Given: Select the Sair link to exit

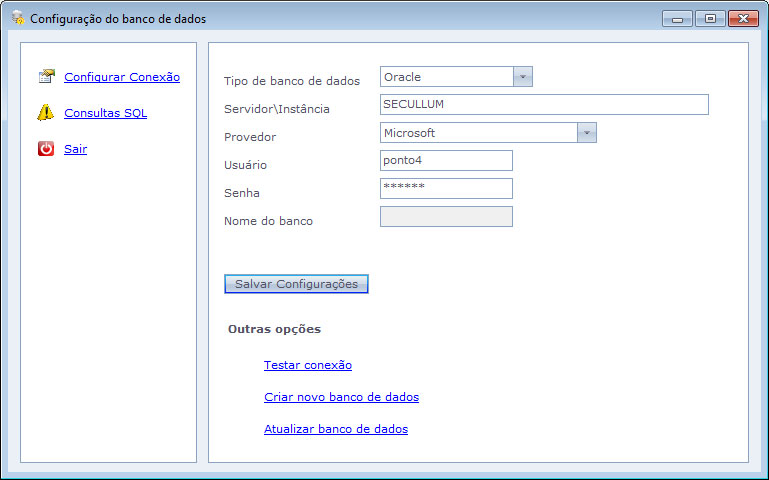Looking at the screenshot, I should pyautogui.click(x=75, y=149).
